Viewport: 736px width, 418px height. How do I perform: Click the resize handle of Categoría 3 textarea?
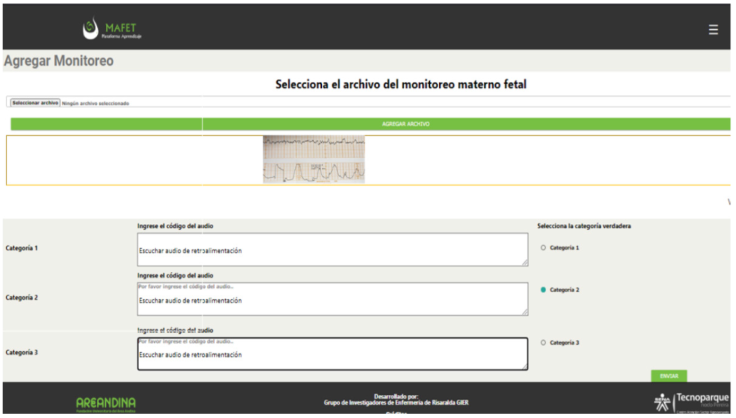[524, 366]
